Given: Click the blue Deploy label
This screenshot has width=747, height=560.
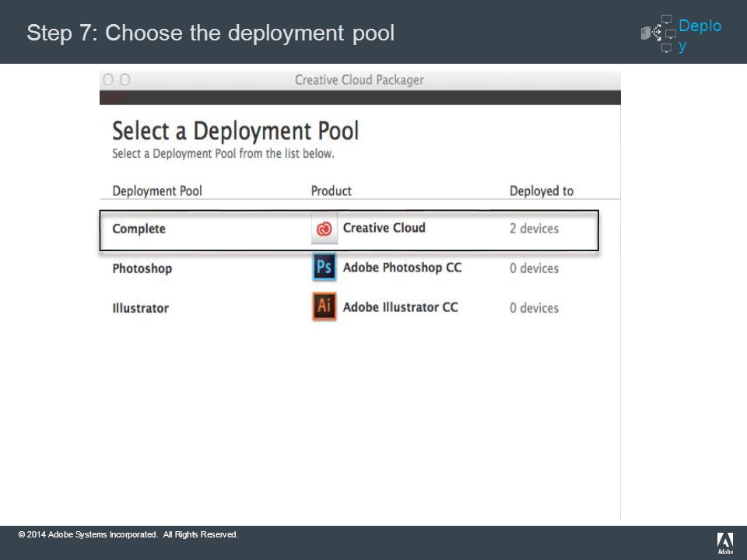Looking at the screenshot, I should click(700, 35).
